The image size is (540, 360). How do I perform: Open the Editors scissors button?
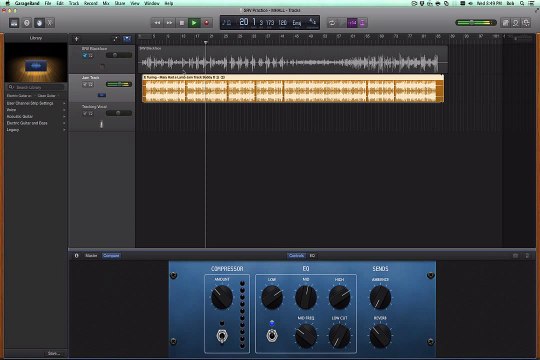[x=50, y=23]
